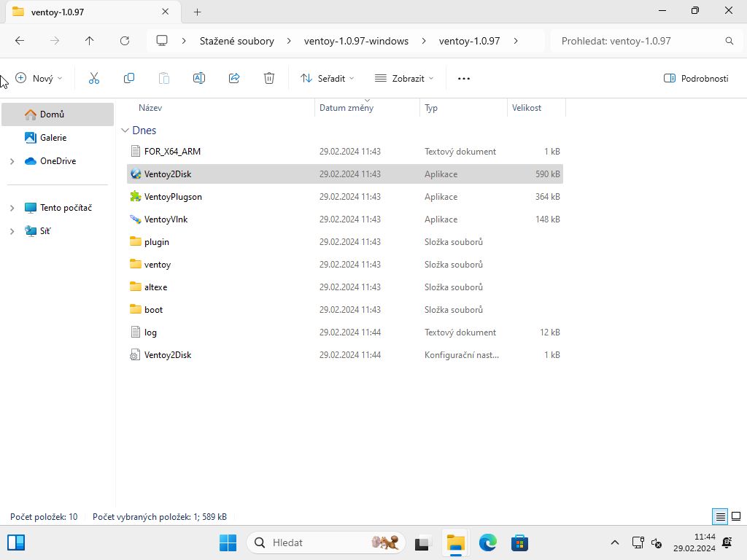This screenshot has width=747, height=560.
Task: Open the Seřadit sort dropdown
Action: click(327, 78)
